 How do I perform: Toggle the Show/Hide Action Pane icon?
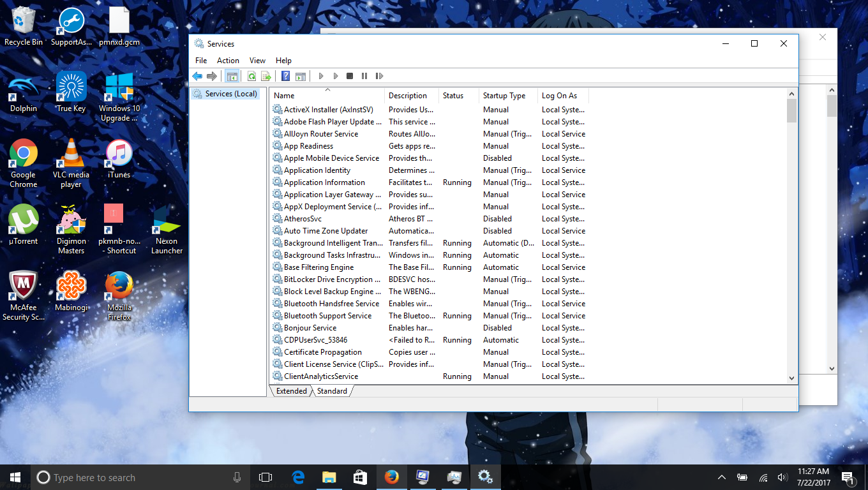pyautogui.click(x=301, y=76)
